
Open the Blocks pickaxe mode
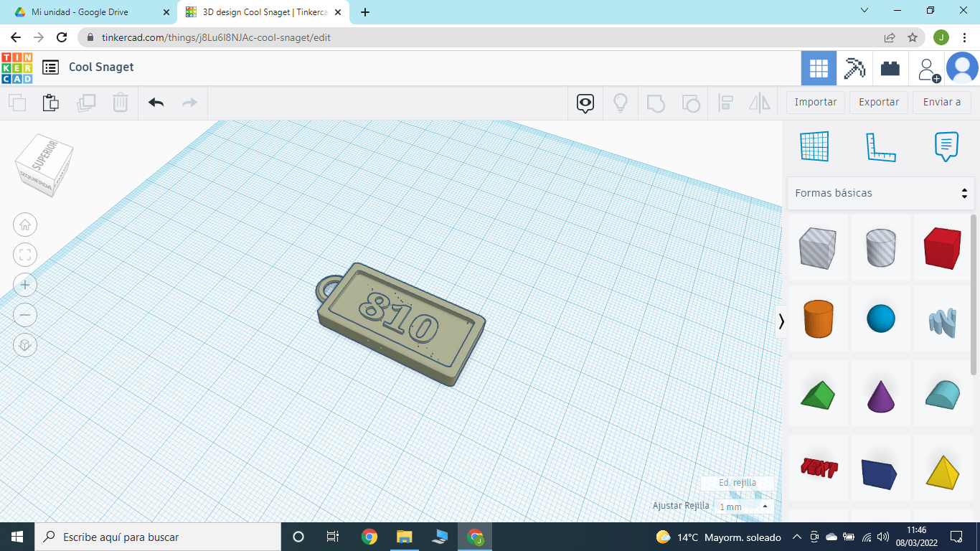(x=854, y=68)
